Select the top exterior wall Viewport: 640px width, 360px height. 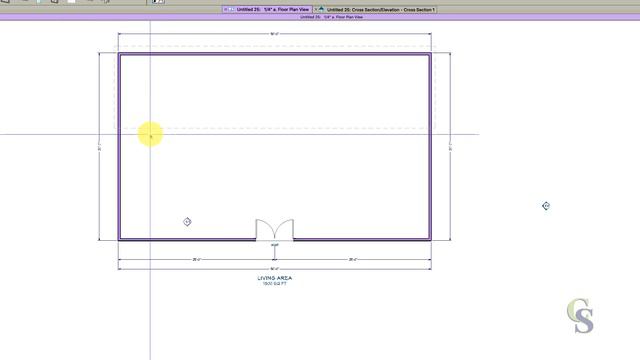pos(274,53)
